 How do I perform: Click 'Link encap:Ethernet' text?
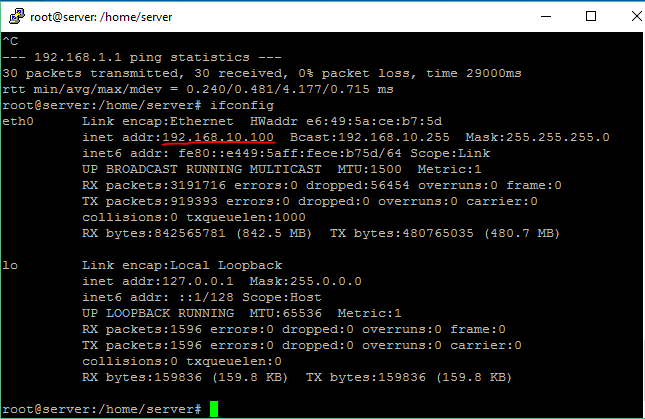click(158, 121)
